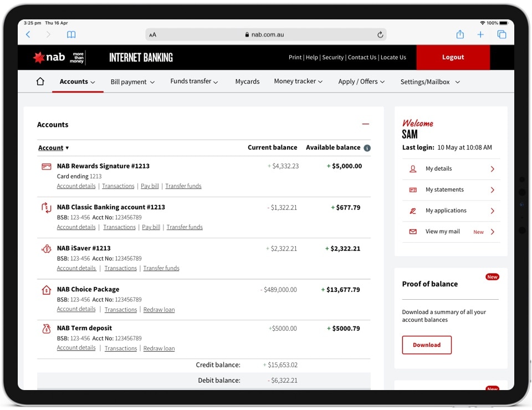Click the home icon in navigation bar
This screenshot has width=532, height=410.
[x=40, y=81]
